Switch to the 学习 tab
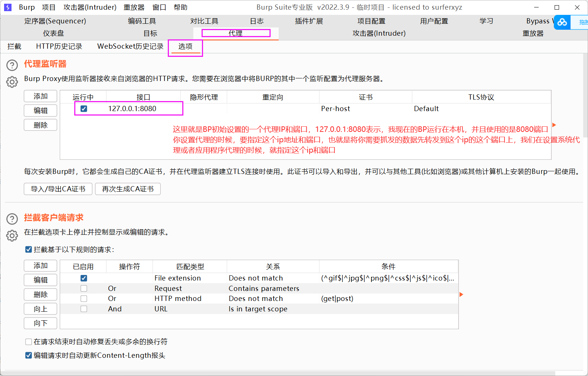 point(486,21)
